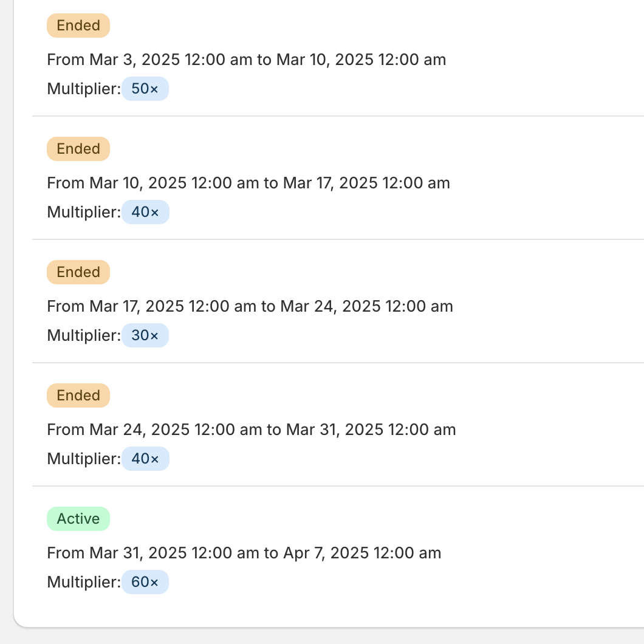The width and height of the screenshot is (644, 644).
Task: Click the Multiplier label beside 50×
Action: coord(84,89)
